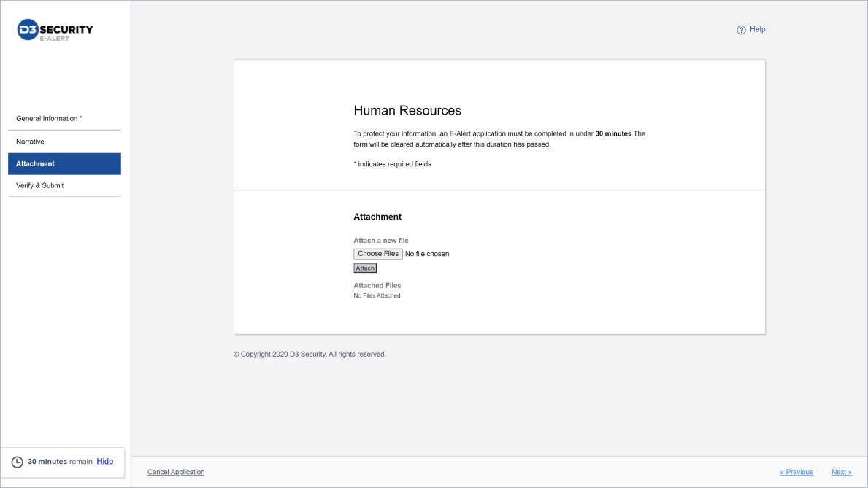Screen dimensions: 868x488
Task: Click the copyright notice text
Action: coord(310,355)
